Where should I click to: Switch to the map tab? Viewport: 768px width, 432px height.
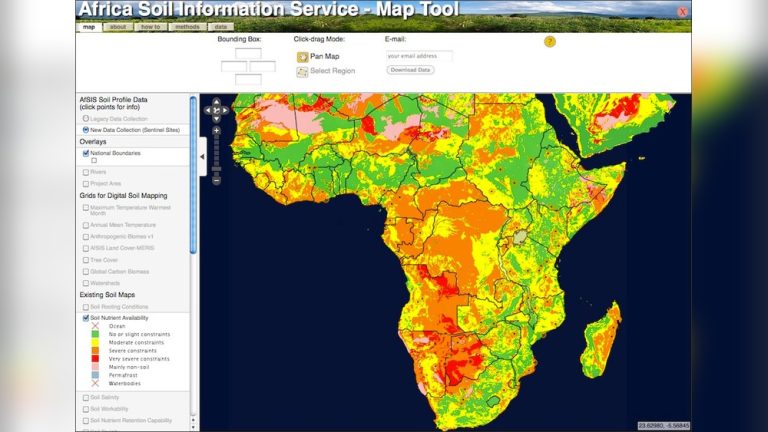[89, 27]
